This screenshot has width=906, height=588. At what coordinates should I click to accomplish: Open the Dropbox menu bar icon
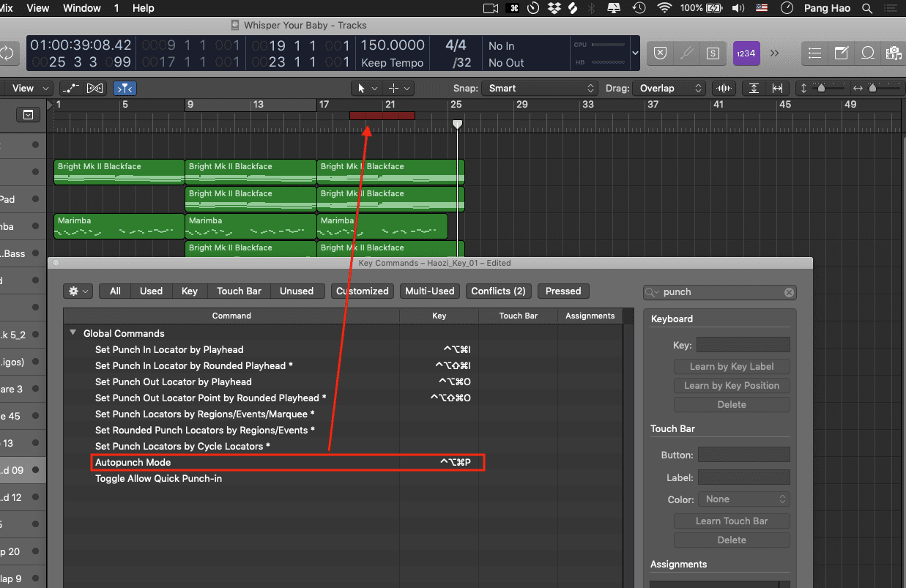(x=554, y=8)
